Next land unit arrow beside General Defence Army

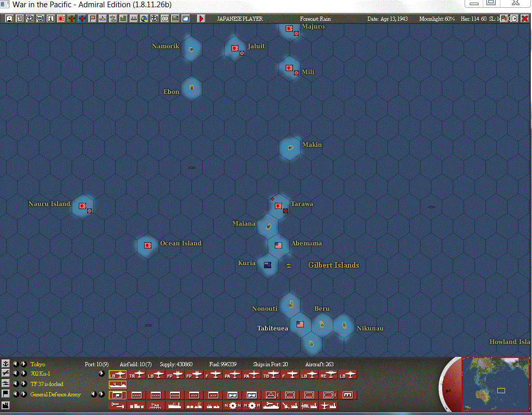(x=24, y=394)
